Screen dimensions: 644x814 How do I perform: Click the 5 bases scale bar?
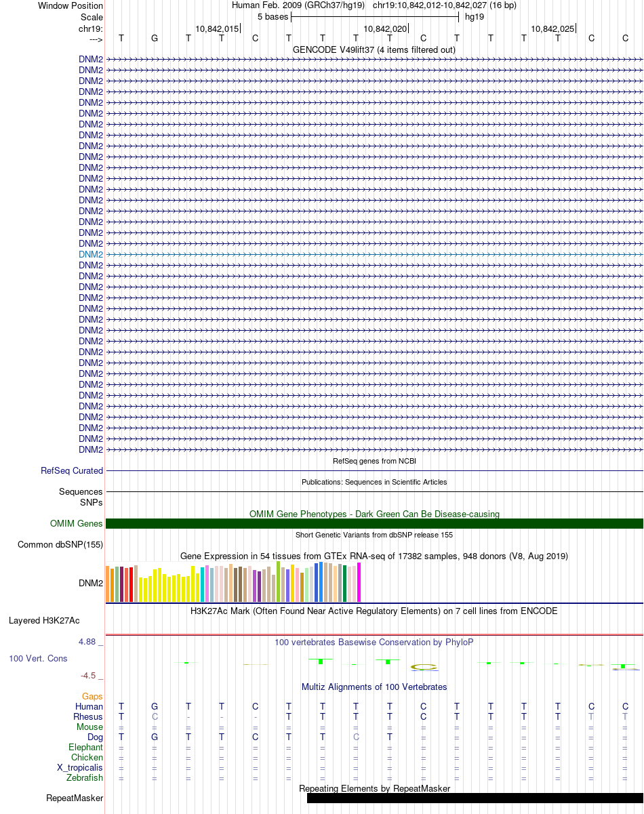click(x=375, y=16)
